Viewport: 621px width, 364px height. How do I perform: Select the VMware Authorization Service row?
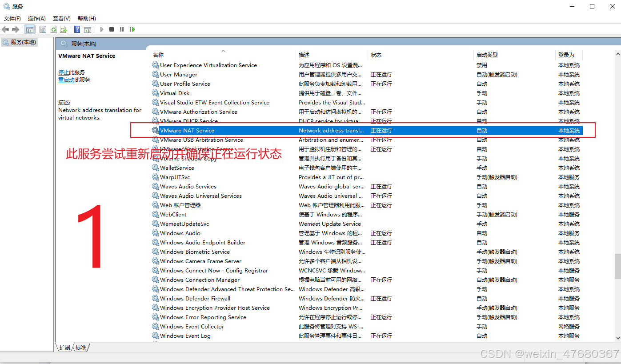point(367,112)
